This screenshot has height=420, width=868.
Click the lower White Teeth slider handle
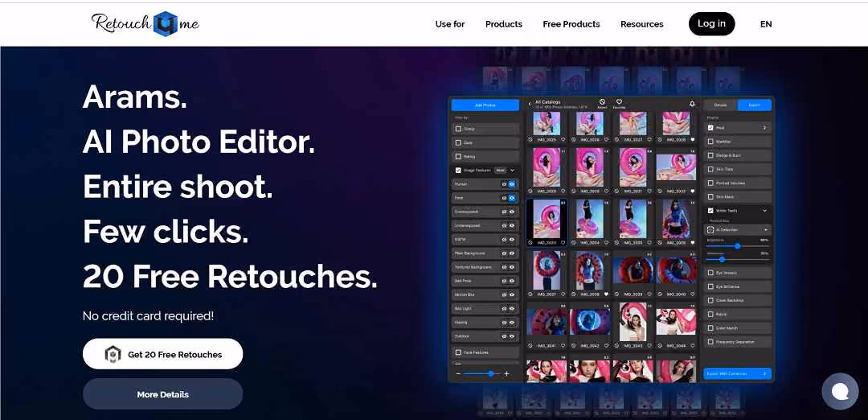point(723,259)
